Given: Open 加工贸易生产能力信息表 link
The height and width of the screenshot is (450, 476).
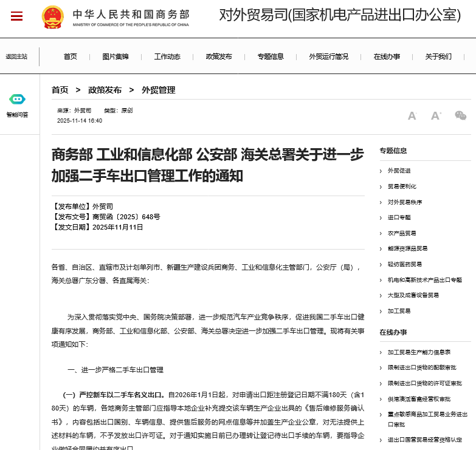Looking at the screenshot, I should tap(419, 352).
